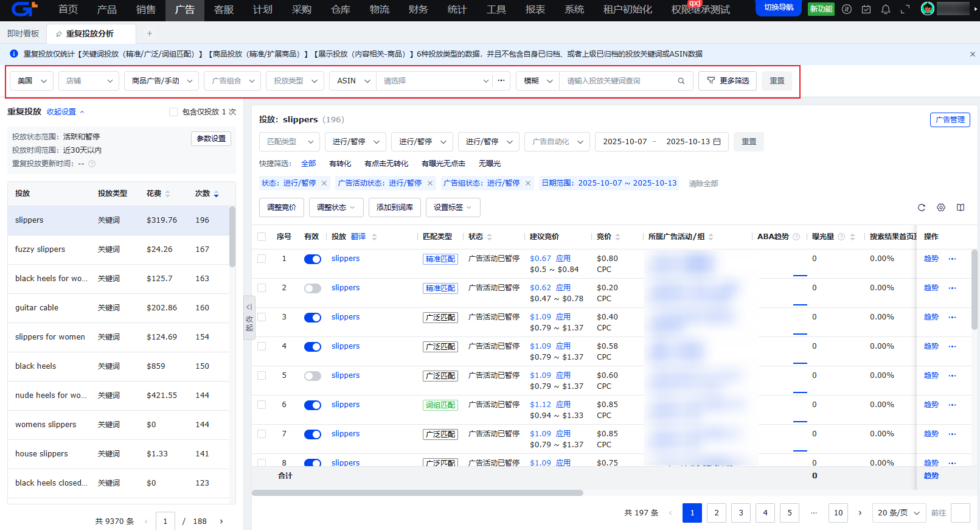The width and height of the screenshot is (980, 530).
Task: Open more actions for row 1
Action: [953, 259]
